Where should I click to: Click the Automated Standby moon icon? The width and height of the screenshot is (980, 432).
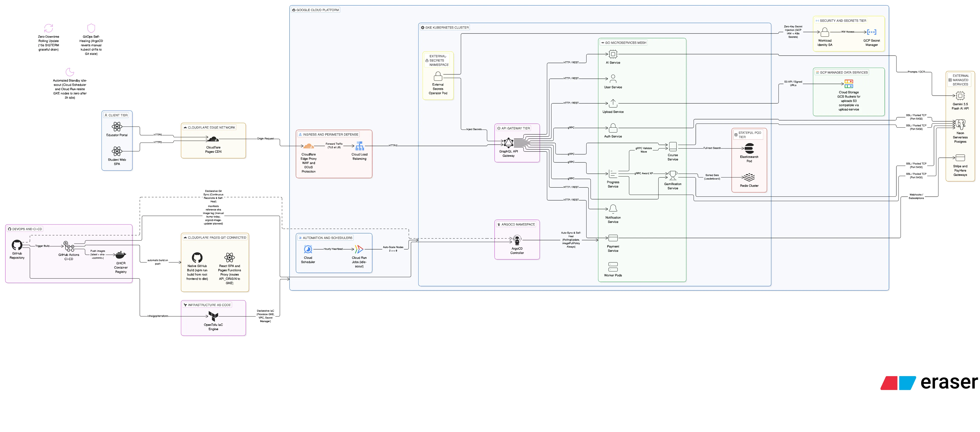tap(70, 72)
